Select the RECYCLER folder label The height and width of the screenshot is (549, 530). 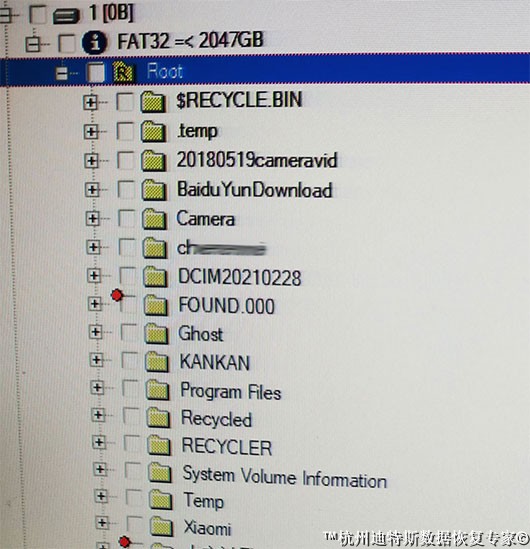227,447
